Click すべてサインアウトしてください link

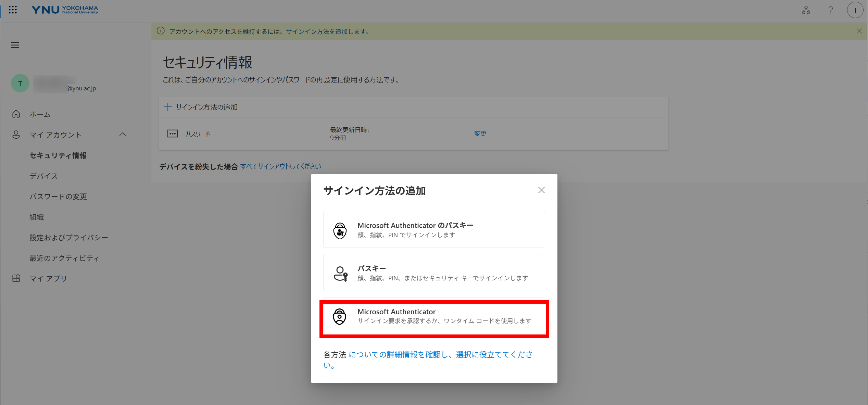(x=281, y=166)
